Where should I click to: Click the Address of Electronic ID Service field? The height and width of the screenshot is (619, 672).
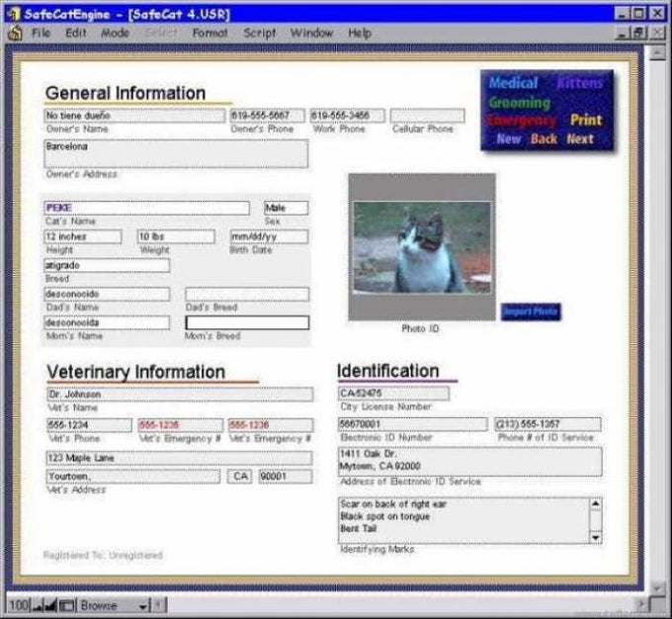click(x=470, y=461)
